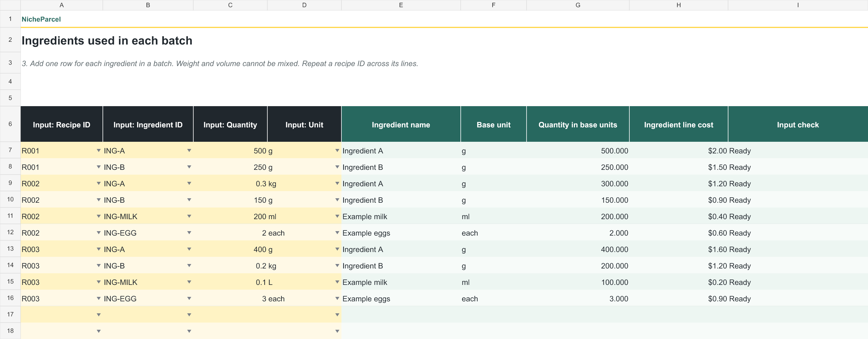868x339 pixels.
Task: Select the $2.00 line cost cell
Action: click(x=679, y=151)
